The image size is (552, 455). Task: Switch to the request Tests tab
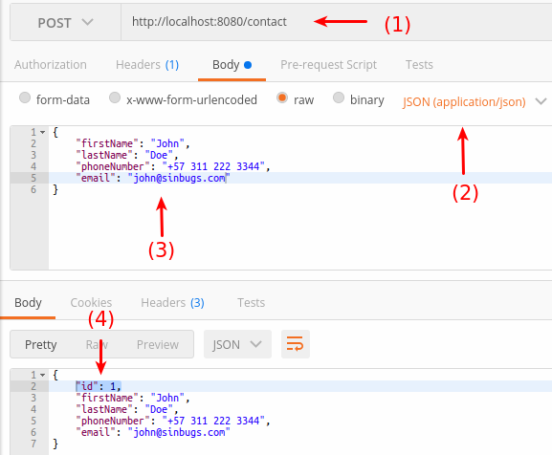(x=419, y=65)
